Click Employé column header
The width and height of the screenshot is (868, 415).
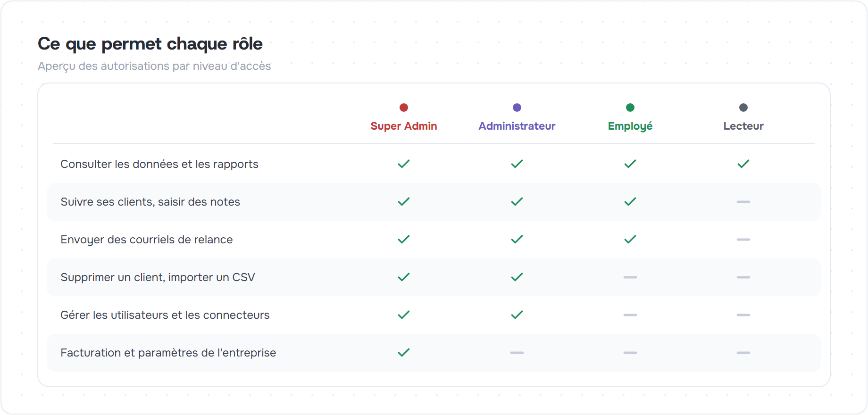[x=630, y=126]
